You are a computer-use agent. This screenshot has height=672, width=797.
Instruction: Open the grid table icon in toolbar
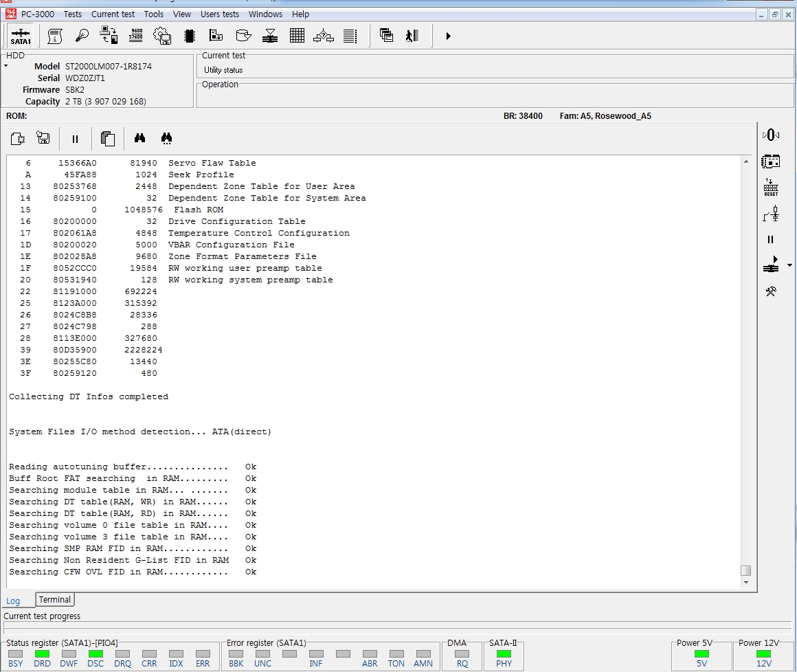coord(297,36)
